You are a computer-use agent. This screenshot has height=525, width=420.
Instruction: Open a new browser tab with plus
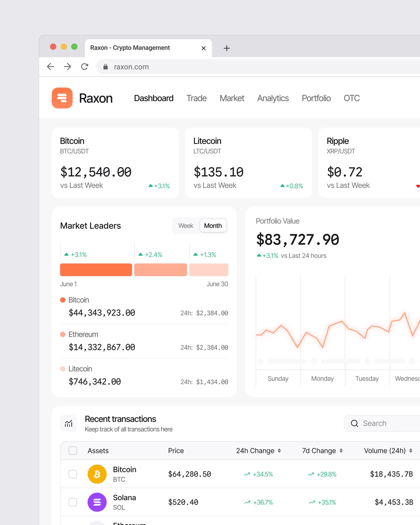(227, 48)
